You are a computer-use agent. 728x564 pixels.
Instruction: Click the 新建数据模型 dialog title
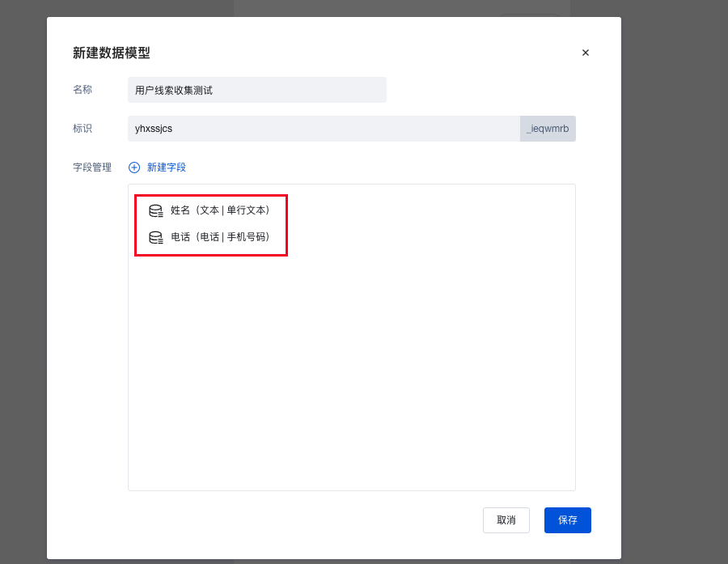(112, 53)
